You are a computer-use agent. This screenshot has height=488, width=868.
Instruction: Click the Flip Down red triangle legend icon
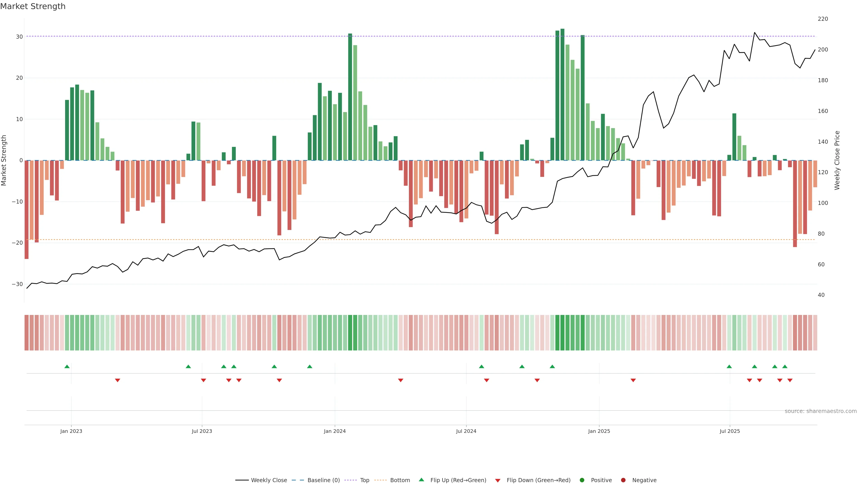pos(498,481)
